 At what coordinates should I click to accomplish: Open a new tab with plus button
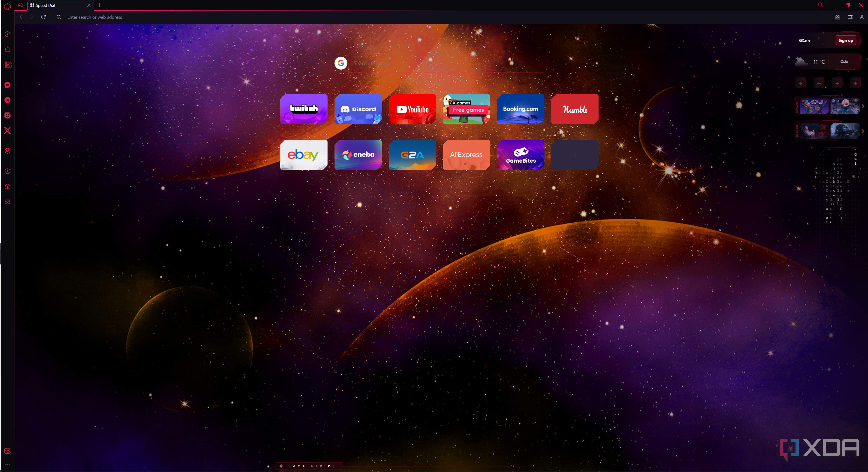tap(99, 5)
